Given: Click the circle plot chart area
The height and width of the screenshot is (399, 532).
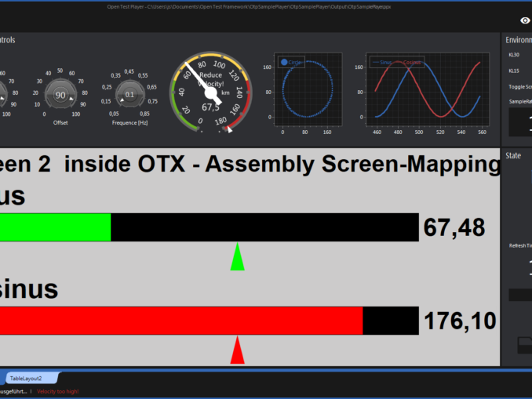Looking at the screenshot, I should click(307, 92).
